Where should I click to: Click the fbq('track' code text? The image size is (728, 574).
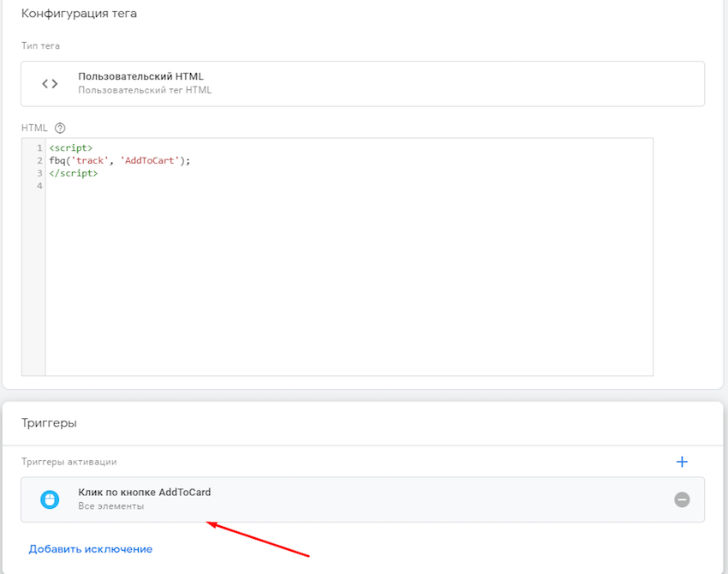click(79, 160)
